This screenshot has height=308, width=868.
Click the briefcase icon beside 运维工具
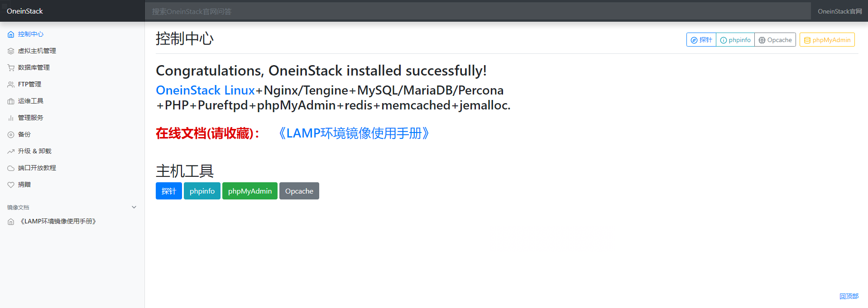pos(11,101)
